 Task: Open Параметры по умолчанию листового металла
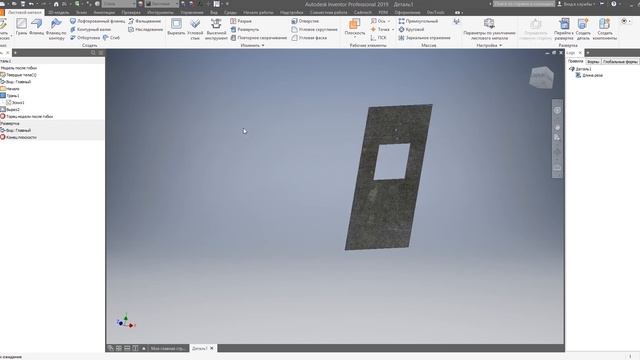point(489,29)
